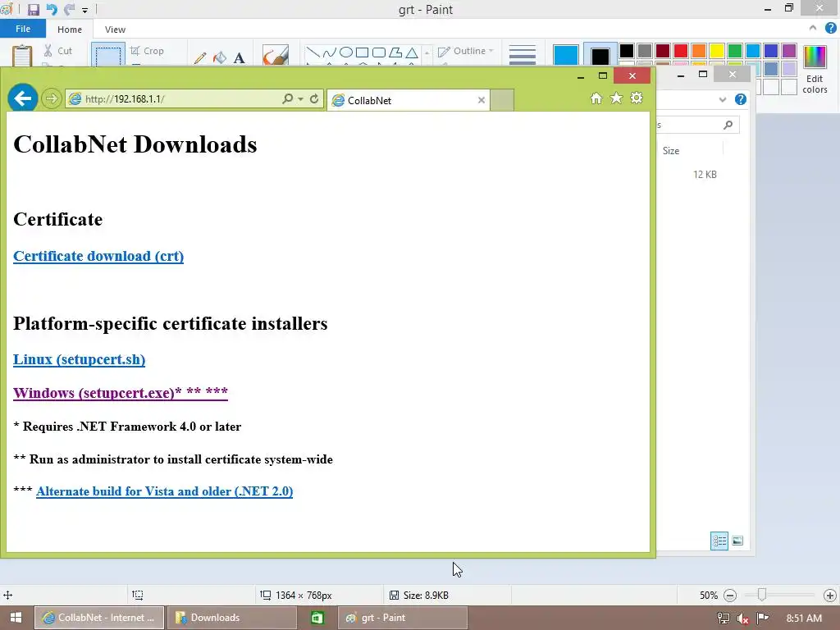Open the line Size thickness selector in Paint
This screenshot has height=630, width=840.
coord(522,55)
